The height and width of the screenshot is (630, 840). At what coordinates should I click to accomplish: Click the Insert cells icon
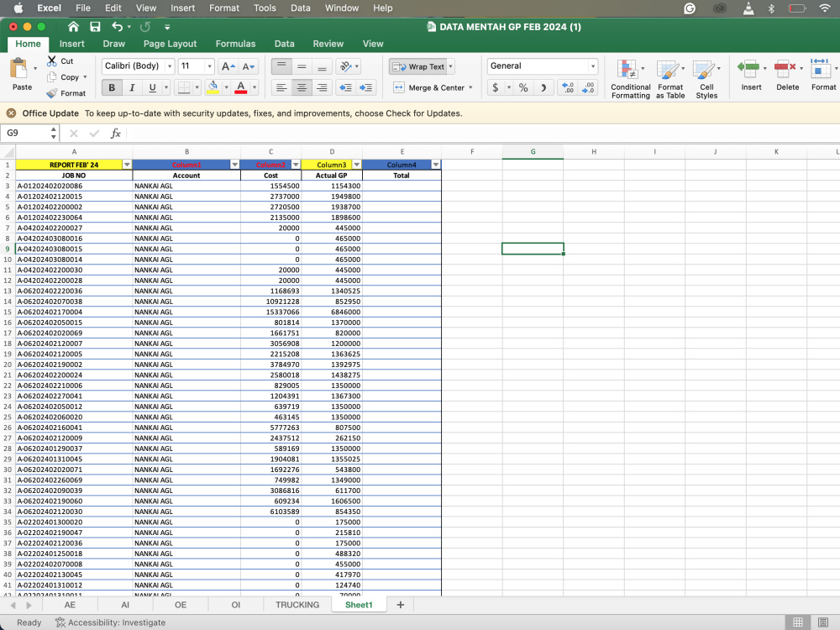748,69
